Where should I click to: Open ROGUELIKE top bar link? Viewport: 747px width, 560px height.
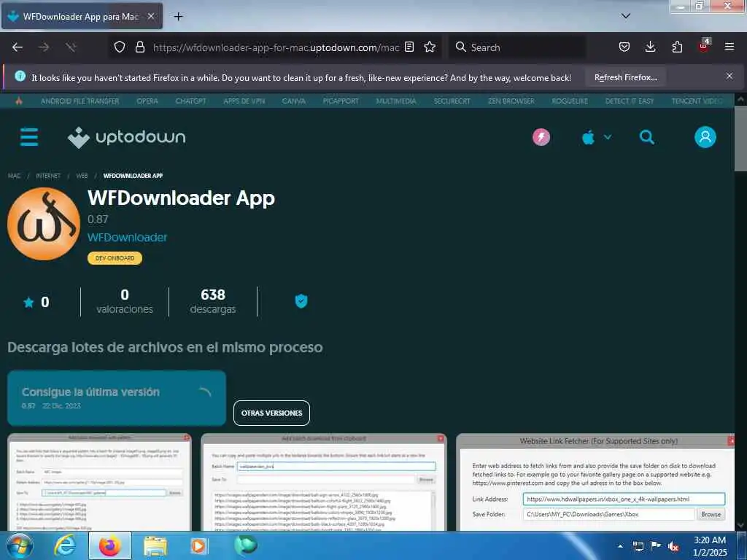click(570, 101)
